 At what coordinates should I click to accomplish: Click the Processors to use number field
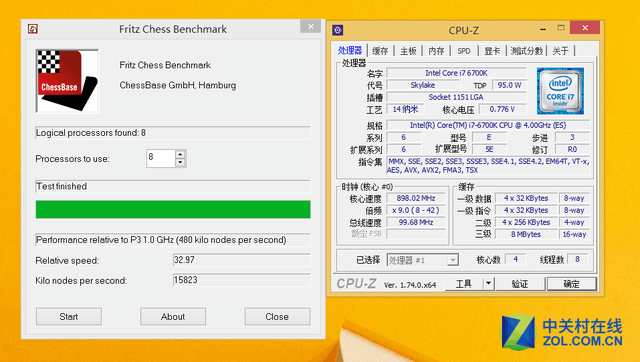(x=161, y=158)
